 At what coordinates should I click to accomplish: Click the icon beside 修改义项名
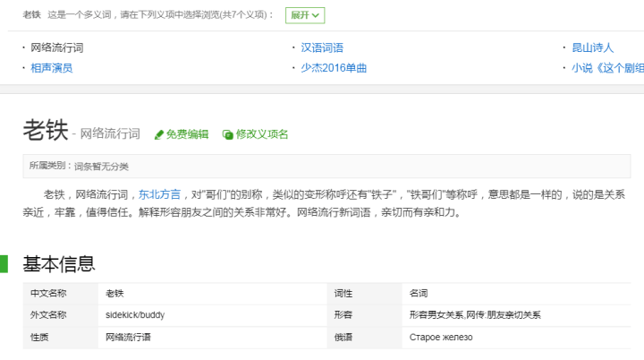click(227, 134)
